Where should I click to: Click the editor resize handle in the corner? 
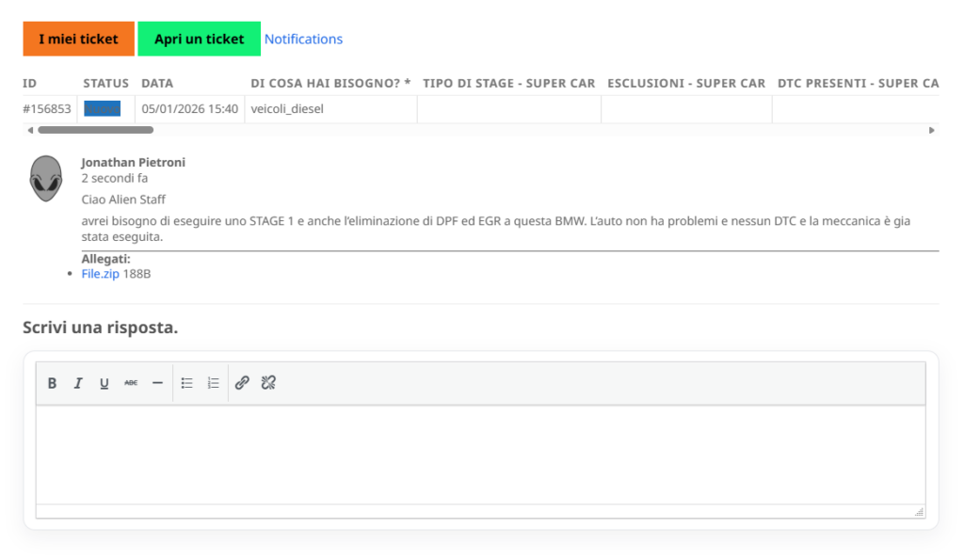[x=919, y=511]
